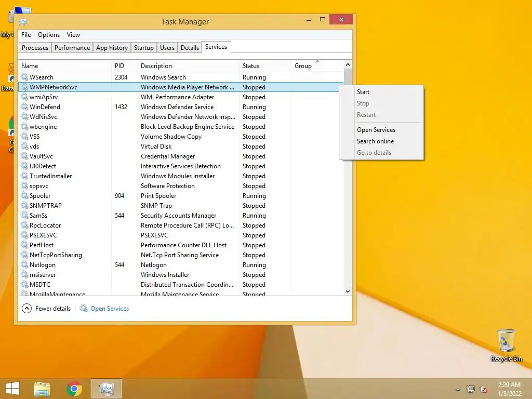Image resolution: width=532 pixels, height=399 pixels.
Task: Open the Options menu
Action: coord(49,35)
